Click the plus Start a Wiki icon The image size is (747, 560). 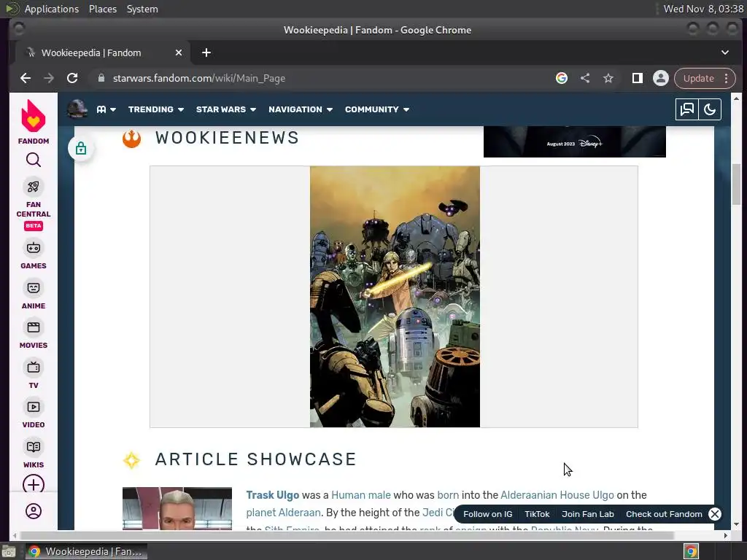pos(34,485)
